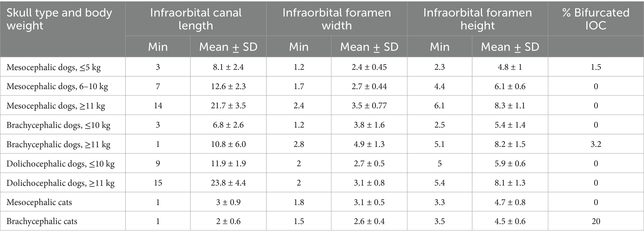
Task: Select the 'Brachycephalic cats' row label
Action: coord(42,221)
